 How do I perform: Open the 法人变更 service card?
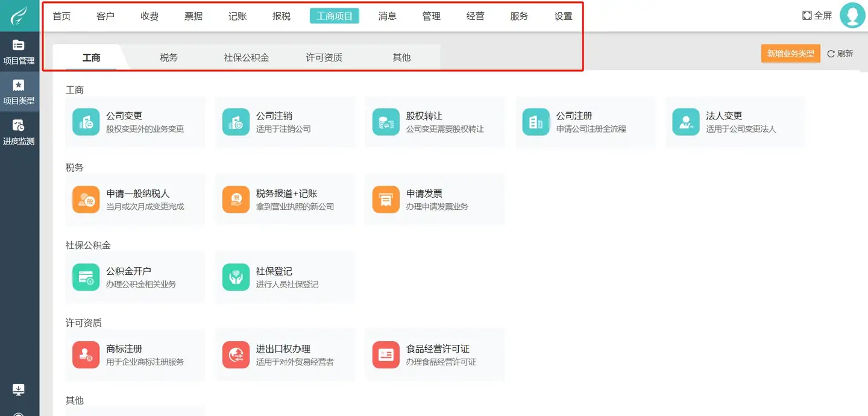pyautogui.click(x=735, y=122)
